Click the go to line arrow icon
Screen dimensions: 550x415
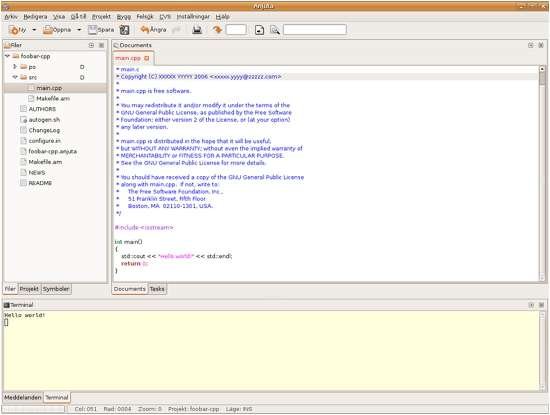click(217, 30)
